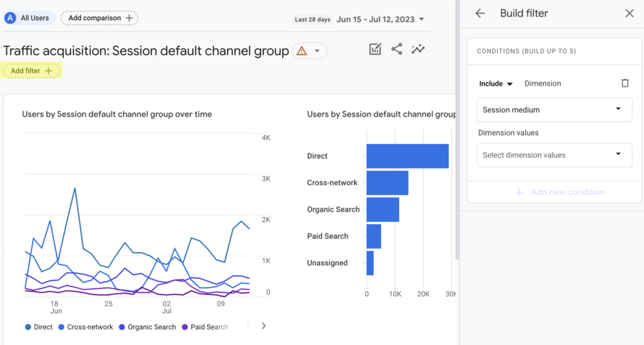Click the plus icon beside Add new condition
Image resolution: width=644 pixels, height=345 pixels.
(x=519, y=192)
